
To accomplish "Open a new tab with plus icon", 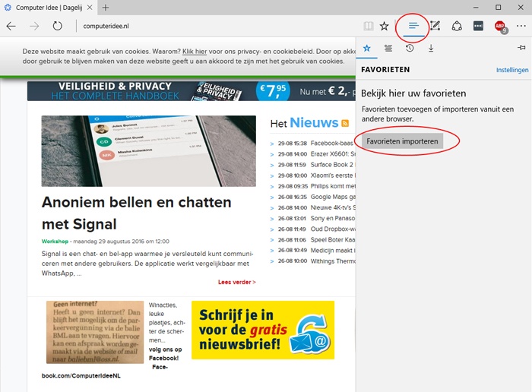I will click(x=106, y=8).
